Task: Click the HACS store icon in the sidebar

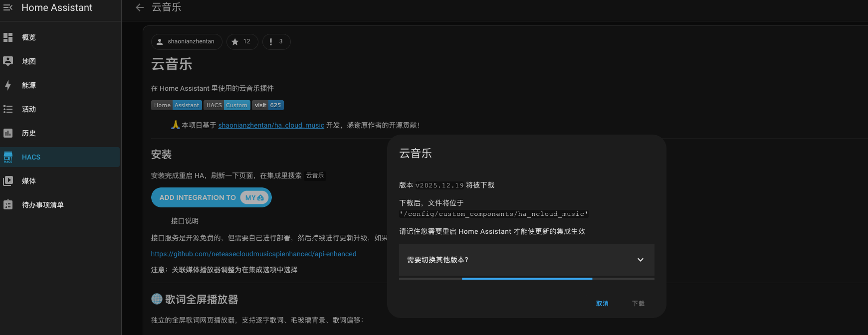Action: [x=8, y=157]
